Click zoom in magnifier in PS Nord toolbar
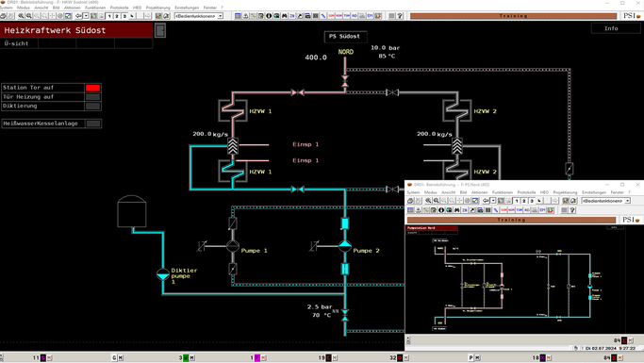644x363 pixels. pyautogui.click(x=428, y=201)
